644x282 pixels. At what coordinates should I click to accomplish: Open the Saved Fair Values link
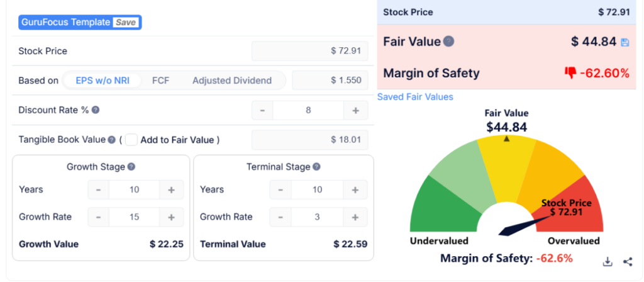click(415, 97)
